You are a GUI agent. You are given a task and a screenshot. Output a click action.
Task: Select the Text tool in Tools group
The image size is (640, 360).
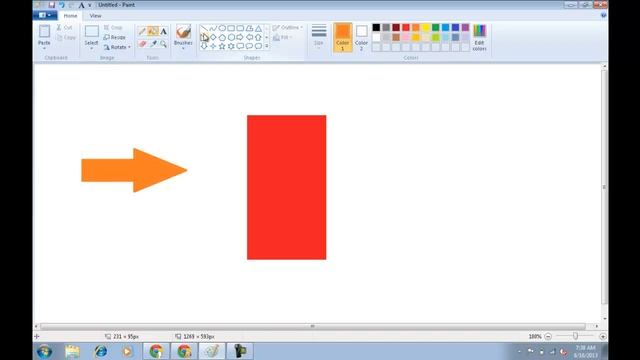tap(163, 31)
